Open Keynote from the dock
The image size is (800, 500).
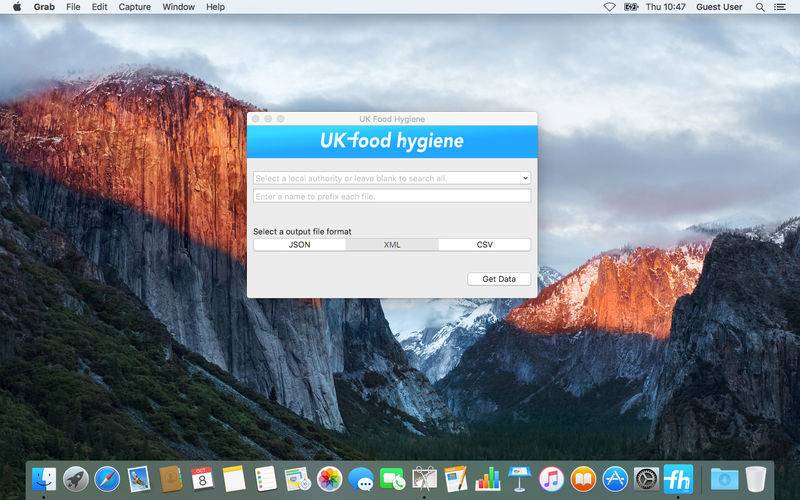pyautogui.click(x=519, y=479)
